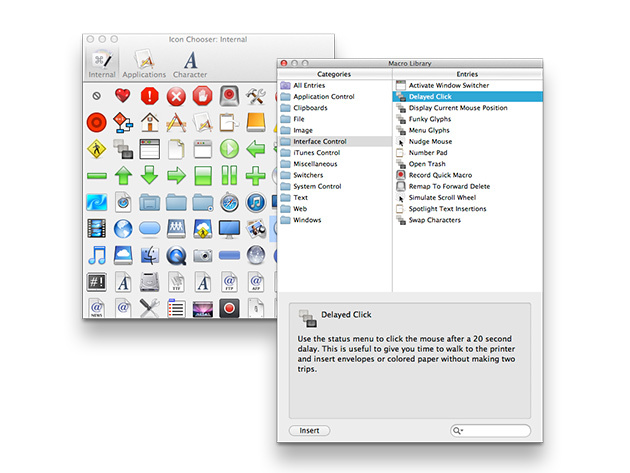Switch to the Character tab
This screenshot has width=630, height=473.
[x=190, y=62]
